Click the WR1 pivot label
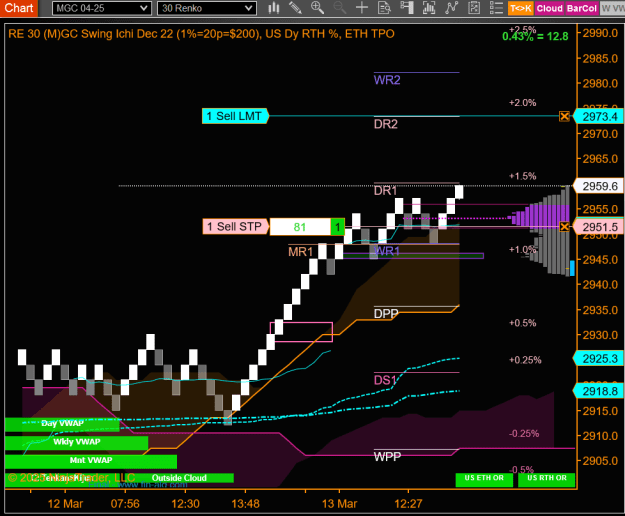Image resolution: width=625 pixels, height=516 pixels. [387, 251]
